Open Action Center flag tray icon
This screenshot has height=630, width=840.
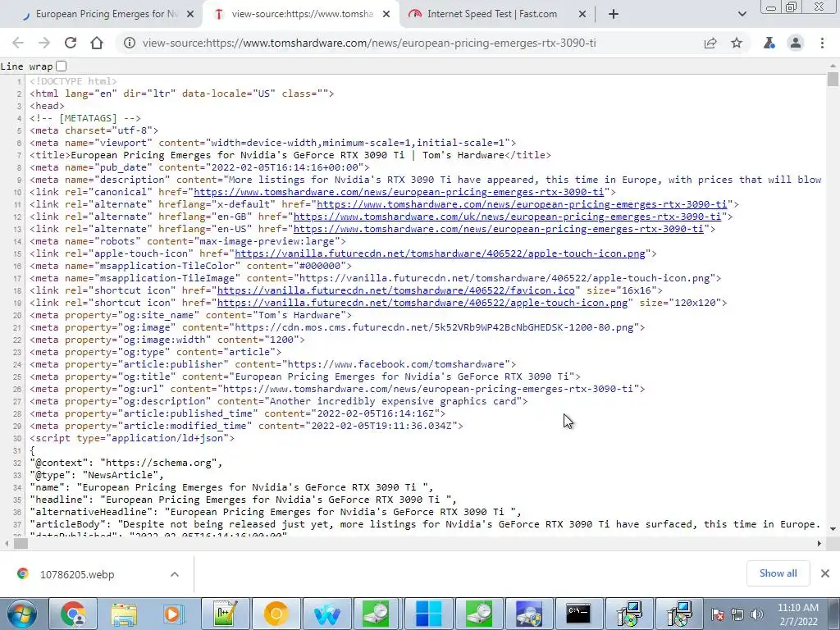pyautogui.click(x=718, y=614)
